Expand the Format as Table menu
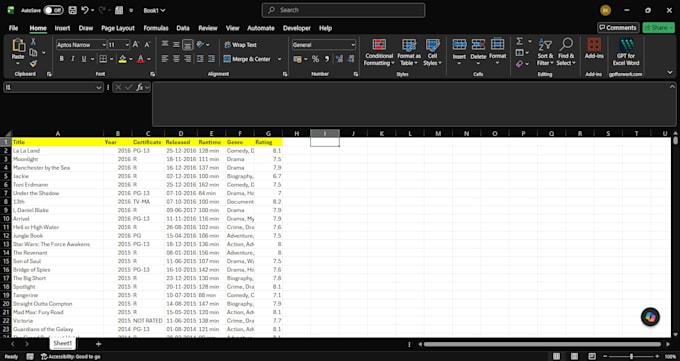Image resolution: width=680 pixels, height=361 pixels. click(x=409, y=51)
